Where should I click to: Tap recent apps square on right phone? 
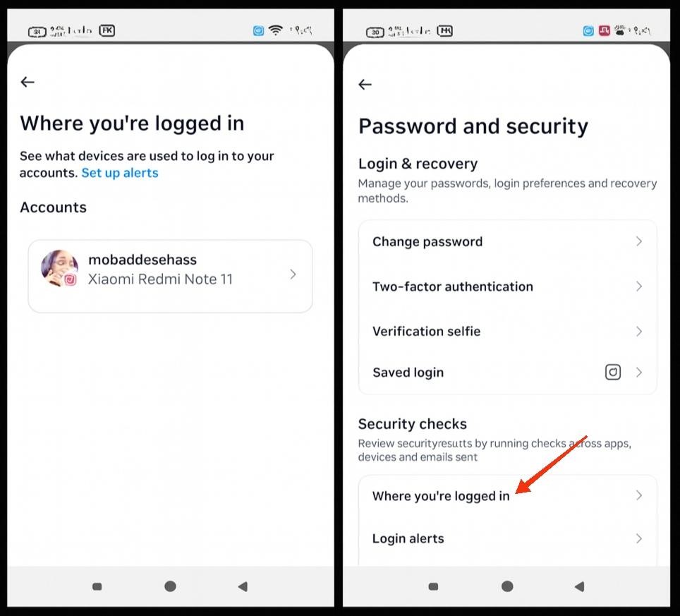[433, 586]
